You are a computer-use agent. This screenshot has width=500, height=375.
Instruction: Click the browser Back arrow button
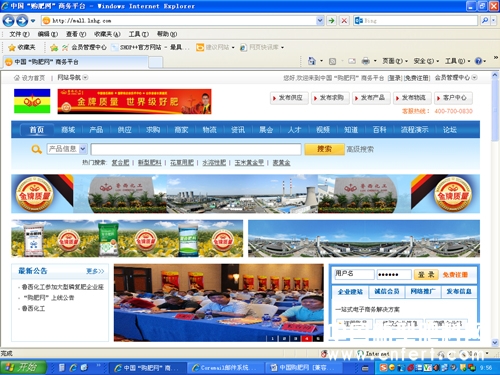tap(9, 21)
